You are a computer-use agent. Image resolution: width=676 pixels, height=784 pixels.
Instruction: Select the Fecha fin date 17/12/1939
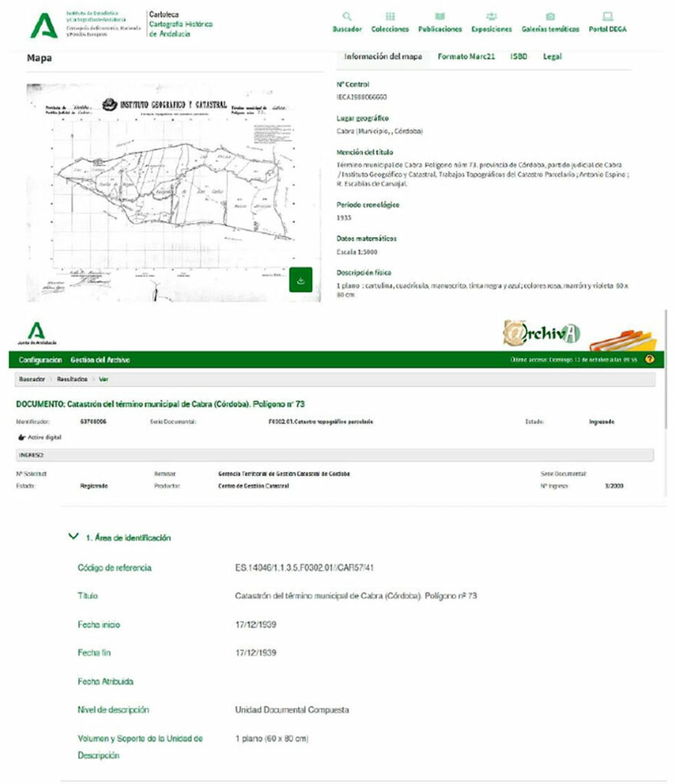[256, 652]
